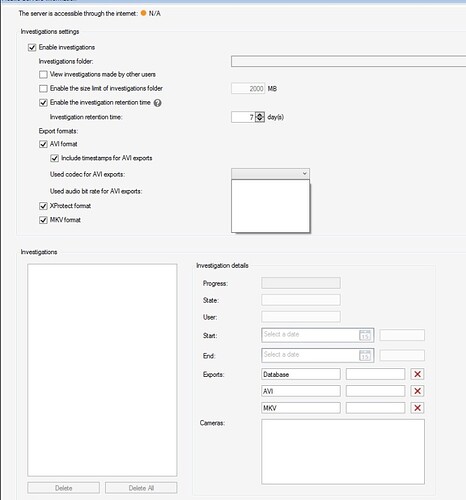Open the Start date calendar picker icon
Viewport: 466px width, 500px height.
[x=365, y=335]
